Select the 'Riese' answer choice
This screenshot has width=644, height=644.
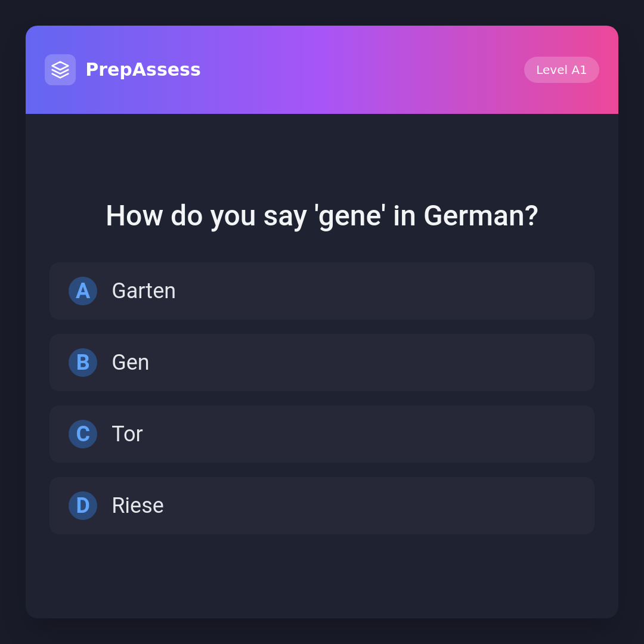(322, 506)
